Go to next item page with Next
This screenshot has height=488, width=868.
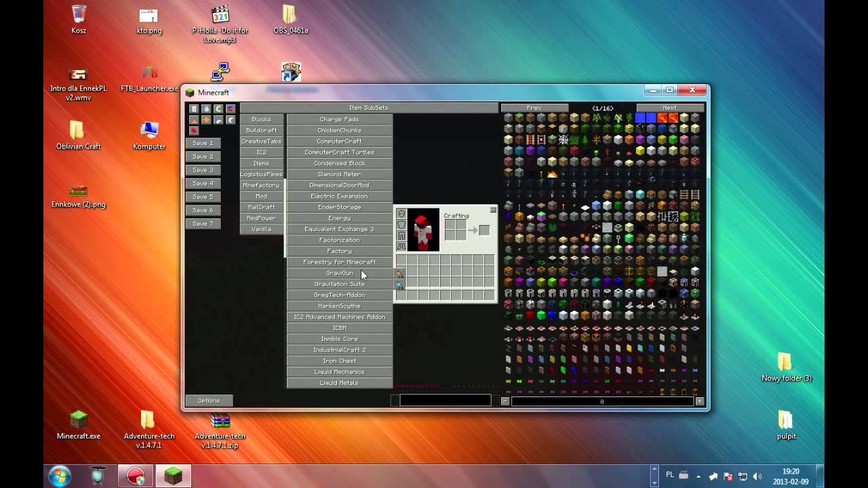pyautogui.click(x=670, y=108)
